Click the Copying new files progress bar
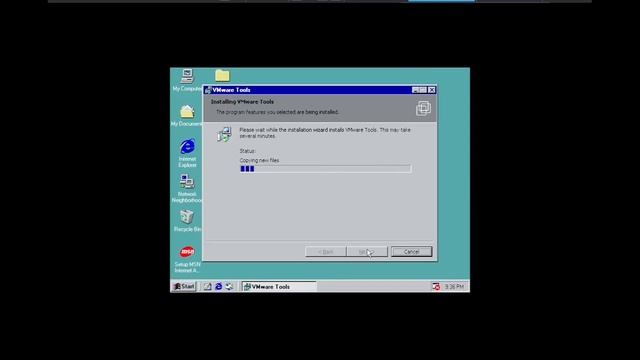Screen dimensions: 640x360 point(326,169)
